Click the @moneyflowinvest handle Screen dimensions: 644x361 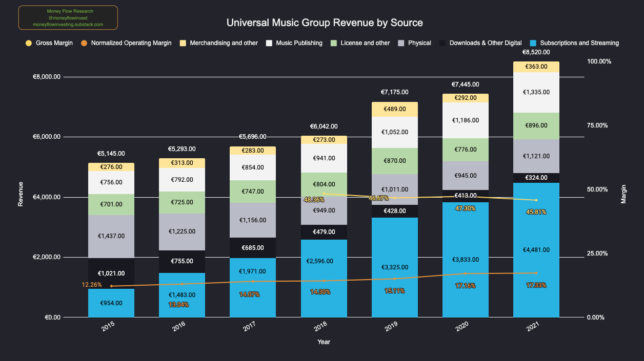point(68,17)
